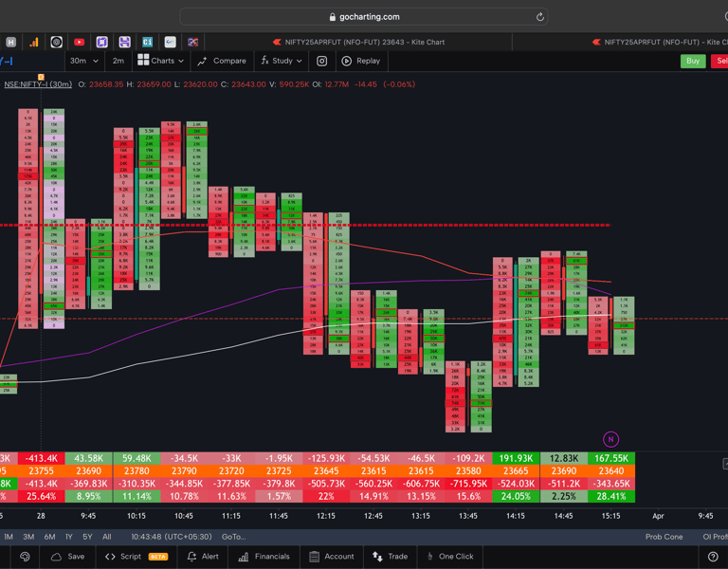Click the 167.55K delta cell
This screenshot has width=728, height=569.
(611, 458)
